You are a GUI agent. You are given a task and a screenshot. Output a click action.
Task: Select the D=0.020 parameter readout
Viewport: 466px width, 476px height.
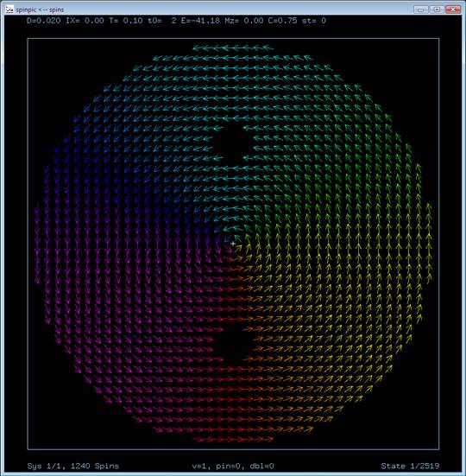click(44, 21)
